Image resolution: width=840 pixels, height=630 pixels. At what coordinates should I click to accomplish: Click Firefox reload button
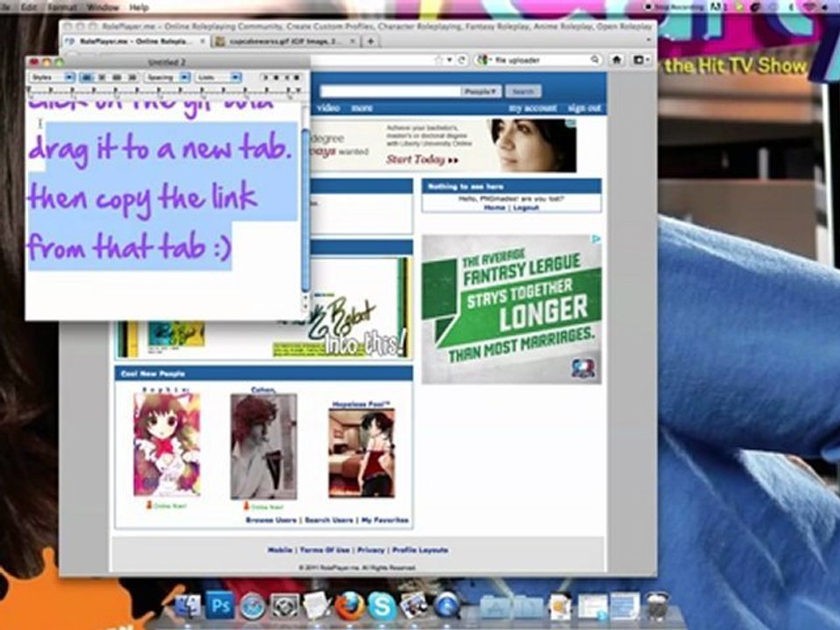[462, 60]
